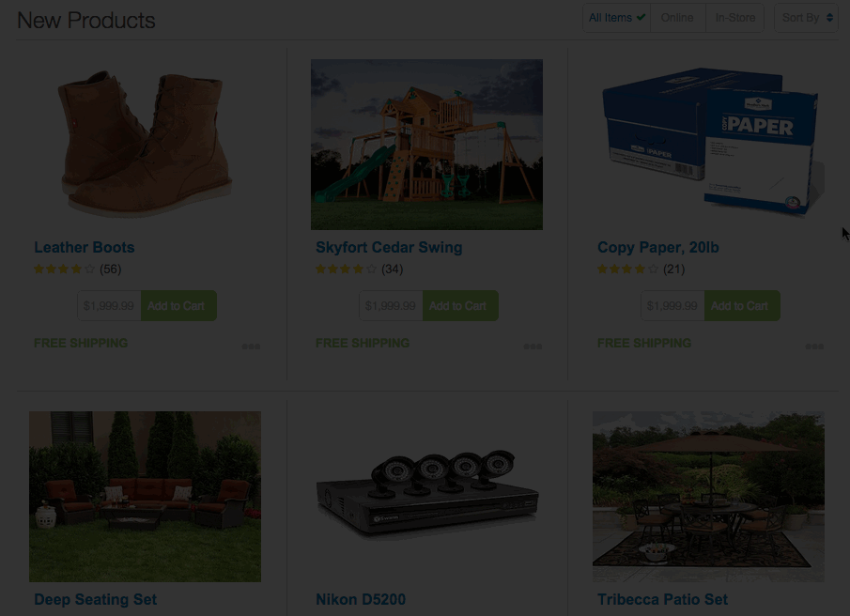
Task: Open the Skyfort Cedar Swing product link
Action: pos(389,247)
